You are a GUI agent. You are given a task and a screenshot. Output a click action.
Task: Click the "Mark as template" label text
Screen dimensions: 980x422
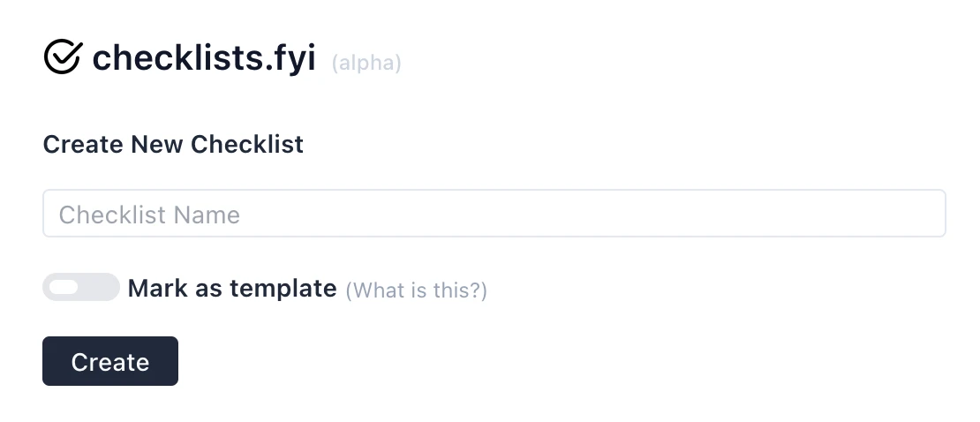click(x=232, y=288)
